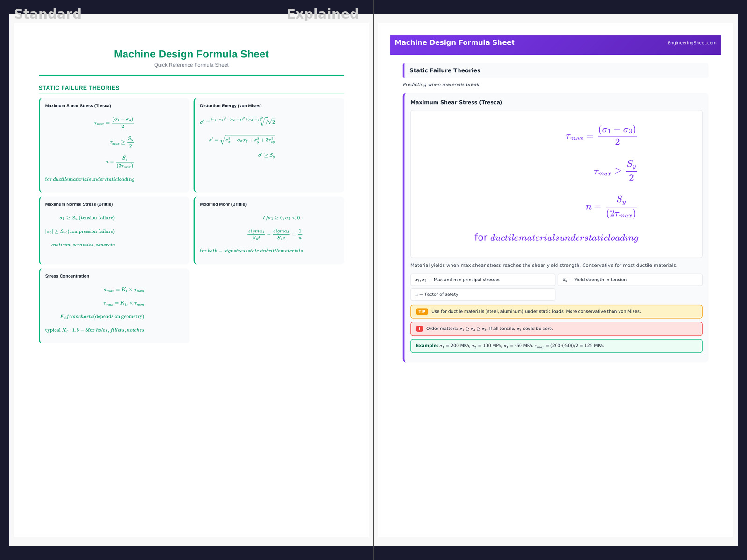This screenshot has height=560, width=747.
Task: Click the Factor of safety variable chip
Action: pos(482,294)
